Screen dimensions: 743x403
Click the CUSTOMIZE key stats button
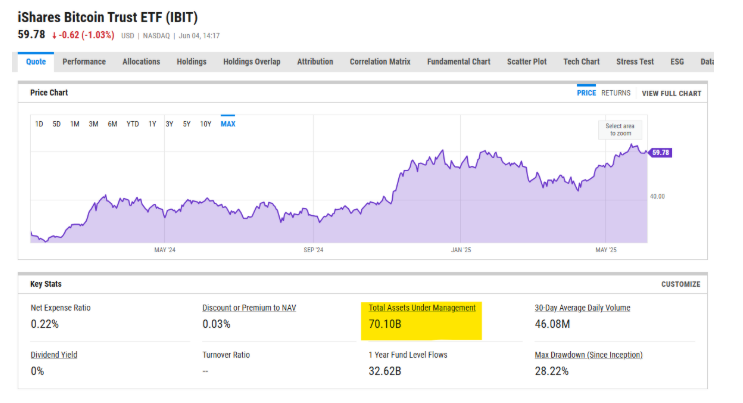click(x=680, y=284)
